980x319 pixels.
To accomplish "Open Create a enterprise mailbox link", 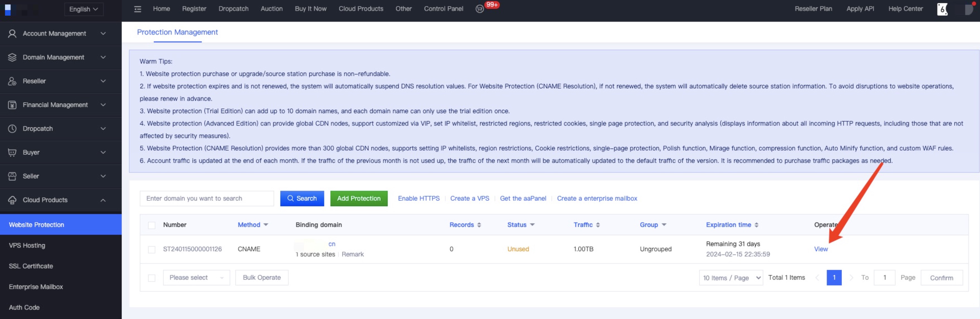I will click(x=597, y=198).
